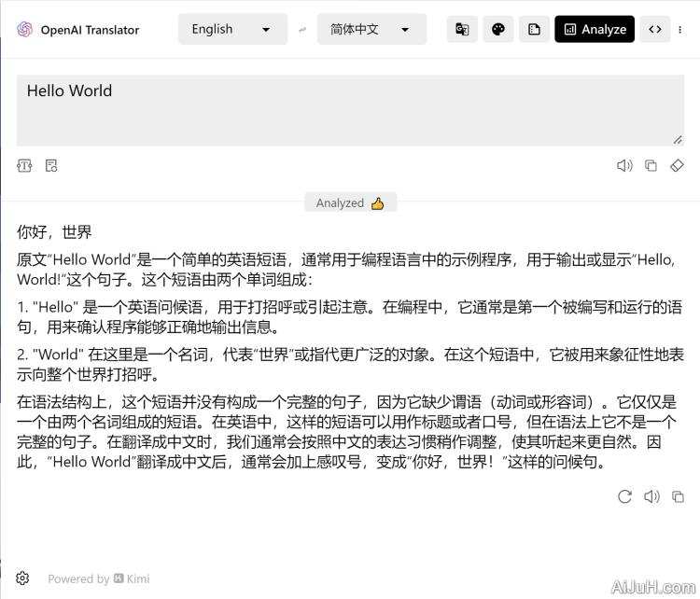The image size is (700, 599).
Task: Click the Analyzed status badge
Action: point(350,202)
